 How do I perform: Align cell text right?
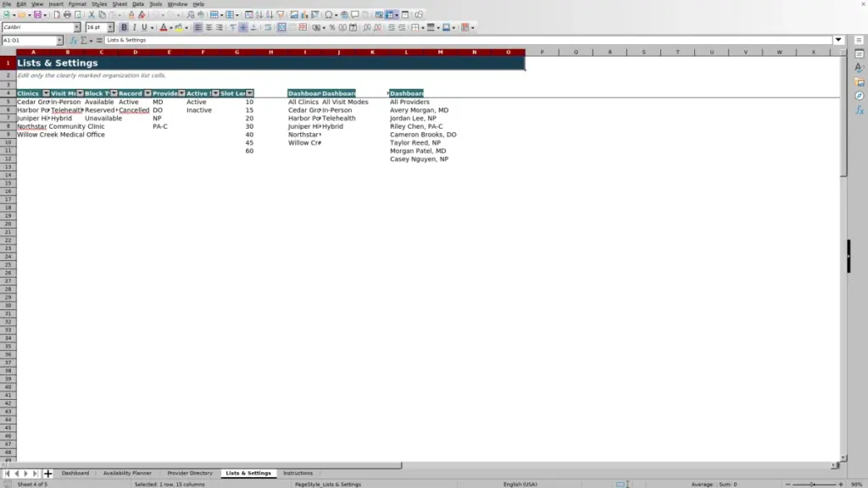click(x=220, y=28)
